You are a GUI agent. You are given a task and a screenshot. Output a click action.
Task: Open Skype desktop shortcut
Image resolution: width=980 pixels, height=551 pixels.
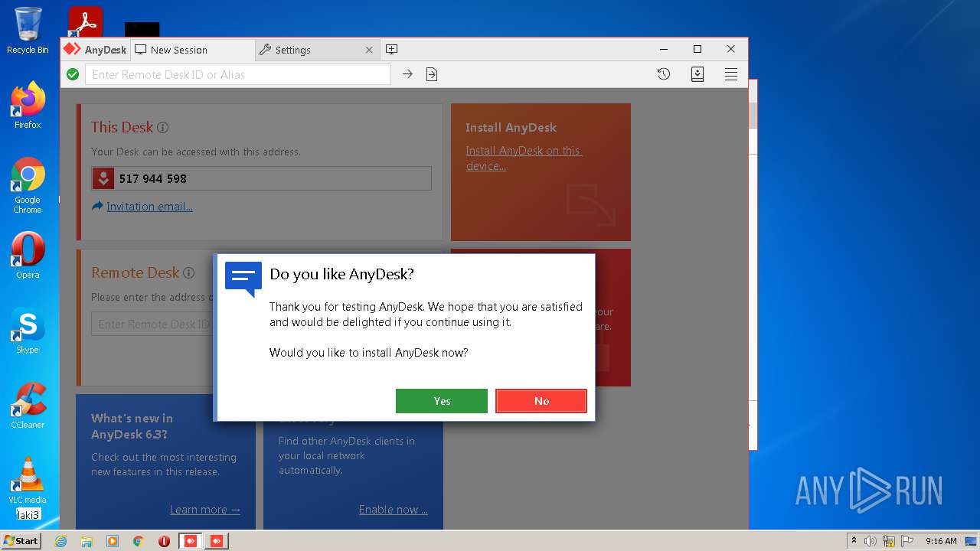28,331
